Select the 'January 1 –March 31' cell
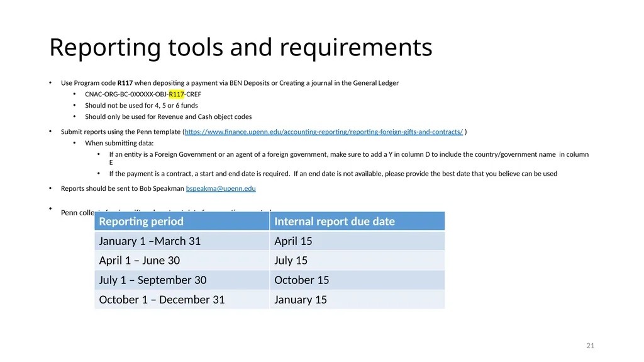This screenshot has height=362, width=644. pyautogui.click(x=182, y=241)
